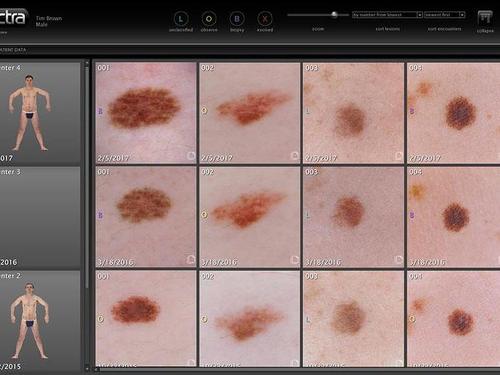The image size is (500, 375).
Task: Open lesion 004 image dated 3/18/2016
Action: (454, 217)
